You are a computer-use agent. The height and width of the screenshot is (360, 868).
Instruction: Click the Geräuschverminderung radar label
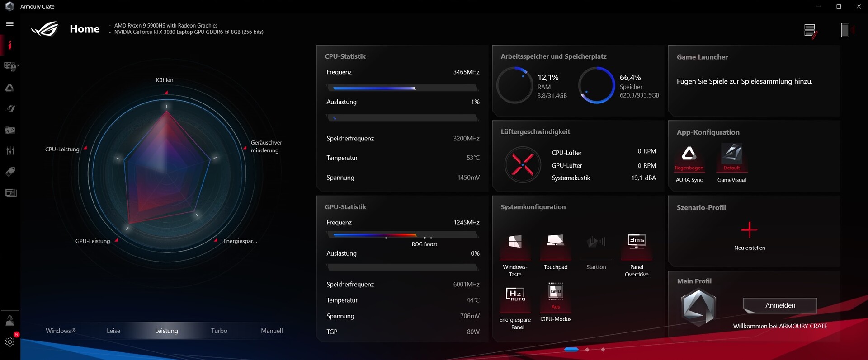tap(266, 146)
